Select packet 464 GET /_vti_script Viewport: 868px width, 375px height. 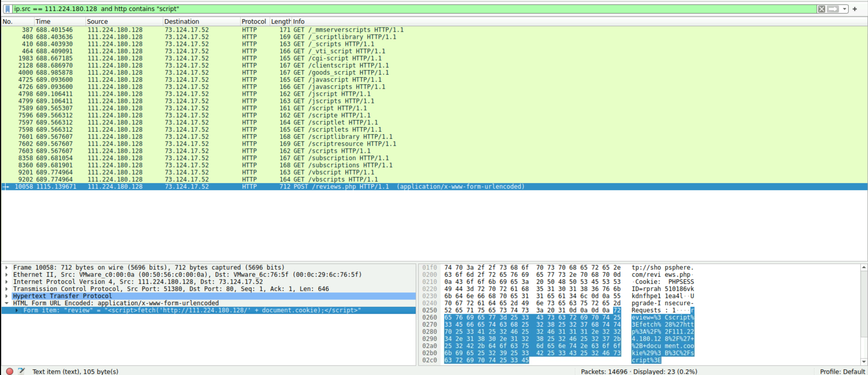click(x=434, y=51)
